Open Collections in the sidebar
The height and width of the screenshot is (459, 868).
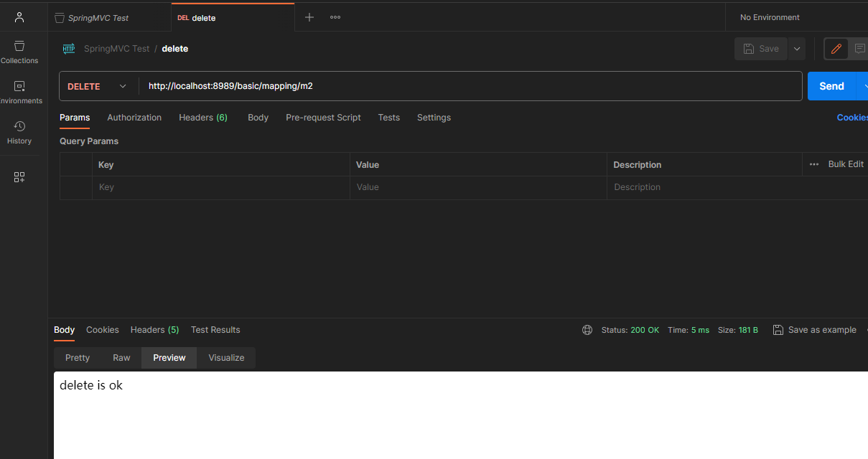coord(19,52)
